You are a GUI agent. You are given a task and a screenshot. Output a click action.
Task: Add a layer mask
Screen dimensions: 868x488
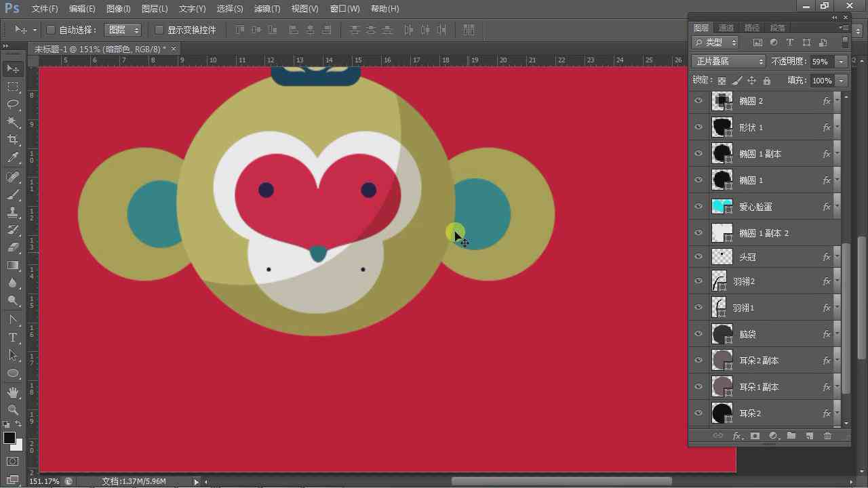pyautogui.click(x=755, y=436)
